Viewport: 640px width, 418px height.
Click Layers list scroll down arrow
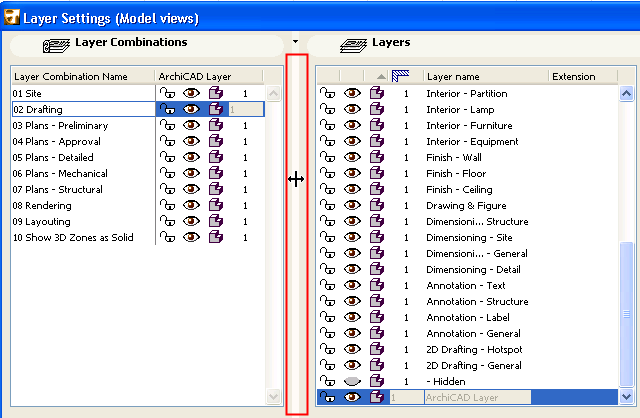[x=626, y=396]
